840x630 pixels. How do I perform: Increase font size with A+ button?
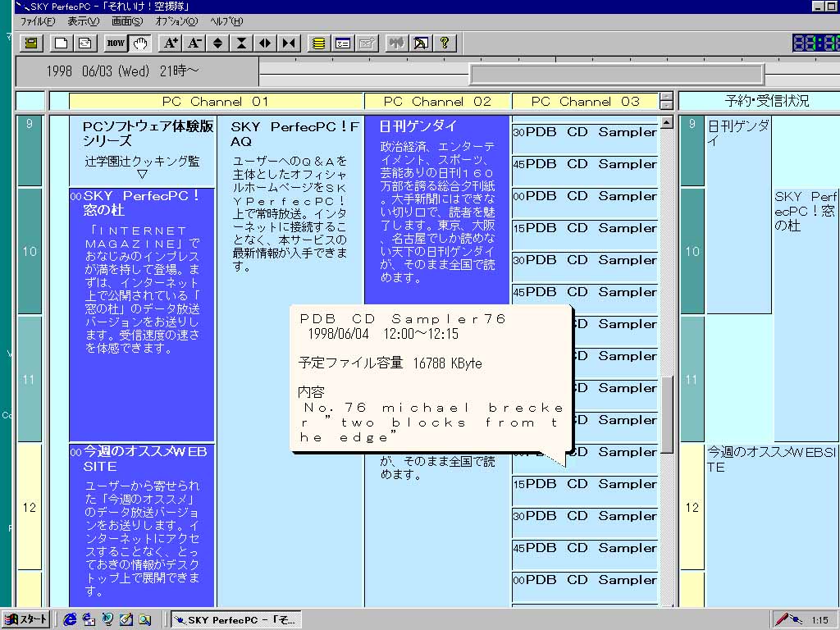coord(170,43)
